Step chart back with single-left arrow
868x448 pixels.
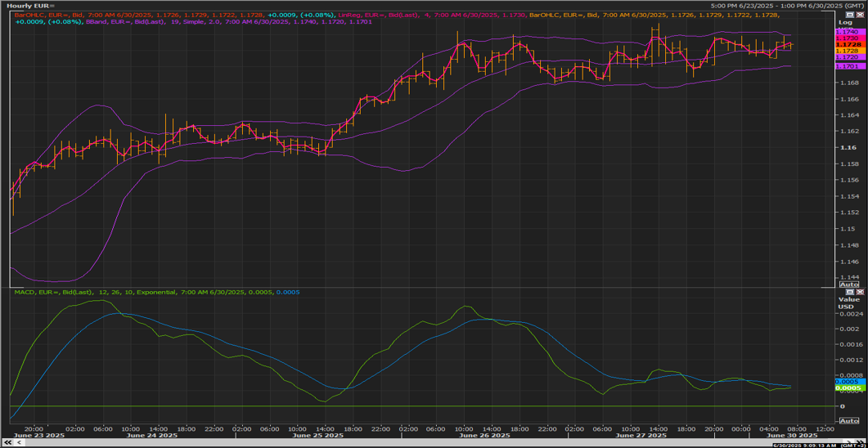[x=19, y=443]
